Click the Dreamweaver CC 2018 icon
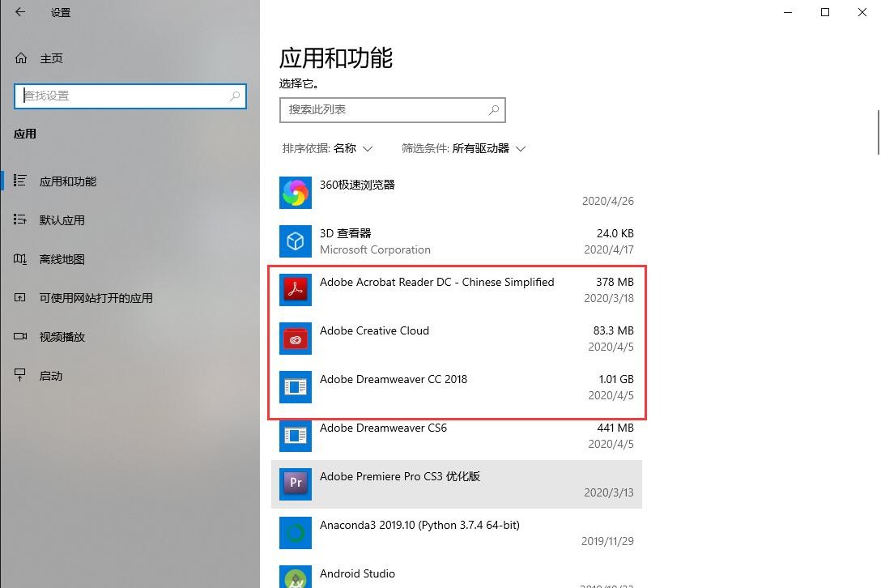The width and height of the screenshot is (881, 588). point(296,387)
